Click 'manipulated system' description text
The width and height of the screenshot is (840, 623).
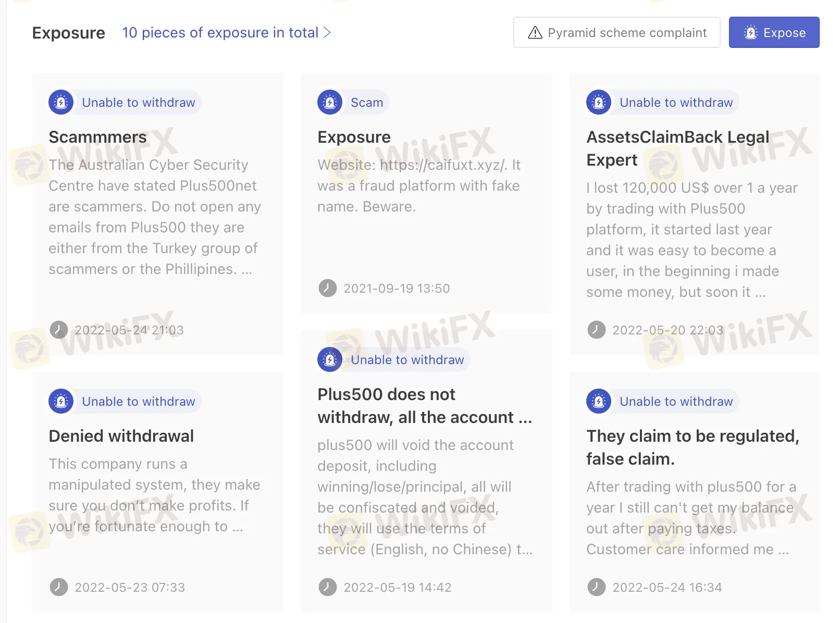tap(154, 495)
